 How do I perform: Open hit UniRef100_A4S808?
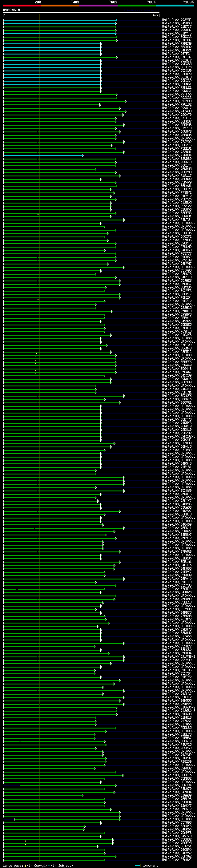(177, 23)
